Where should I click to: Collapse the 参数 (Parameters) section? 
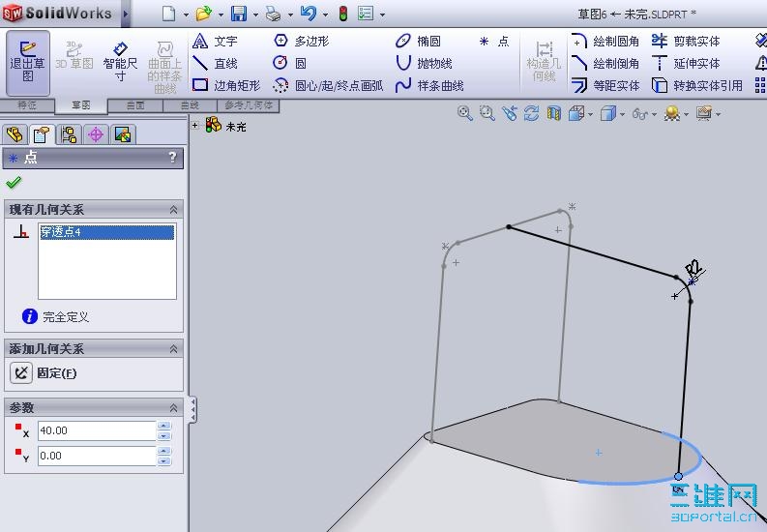coord(173,407)
